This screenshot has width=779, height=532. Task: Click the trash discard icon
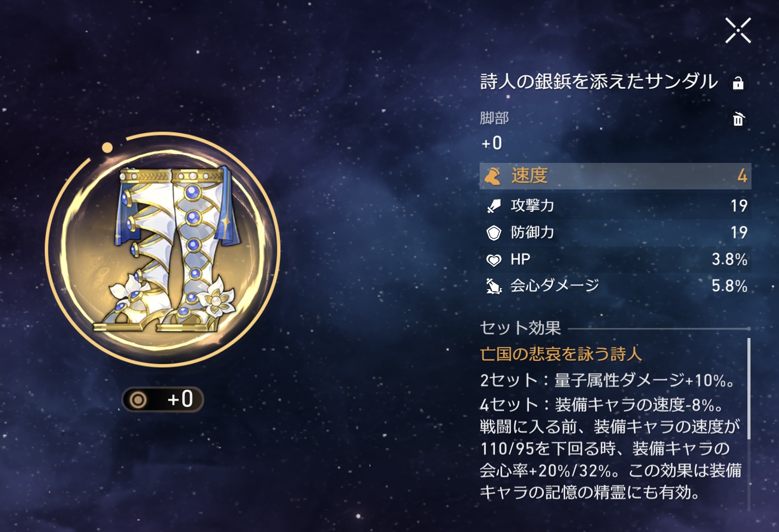[738, 119]
